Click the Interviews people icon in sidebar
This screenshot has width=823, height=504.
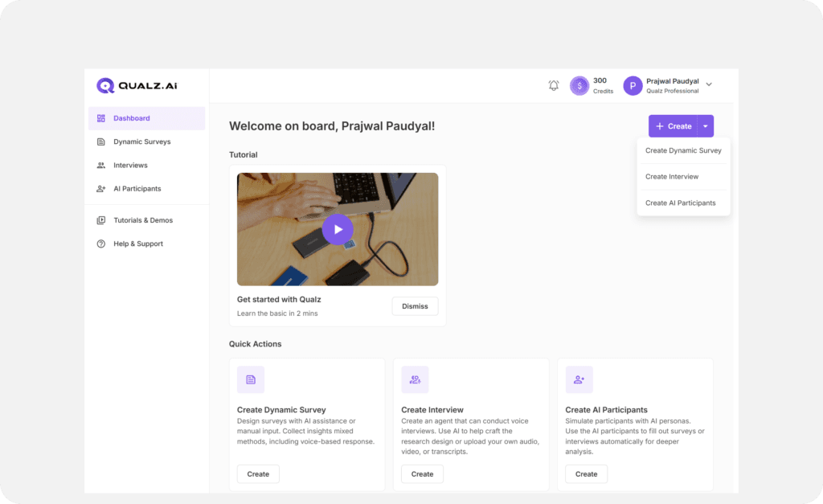(x=99, y=165)
